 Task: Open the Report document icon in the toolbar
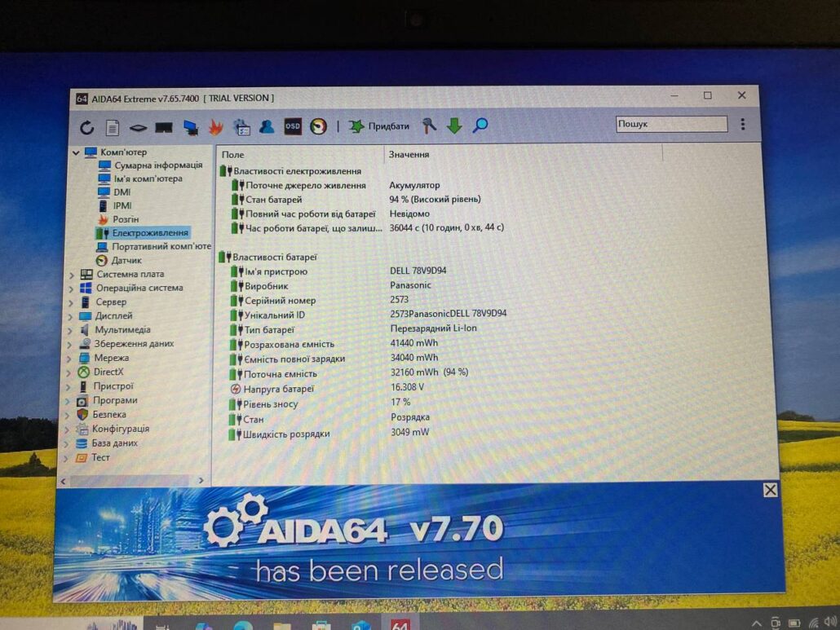(x=113, y=127)
